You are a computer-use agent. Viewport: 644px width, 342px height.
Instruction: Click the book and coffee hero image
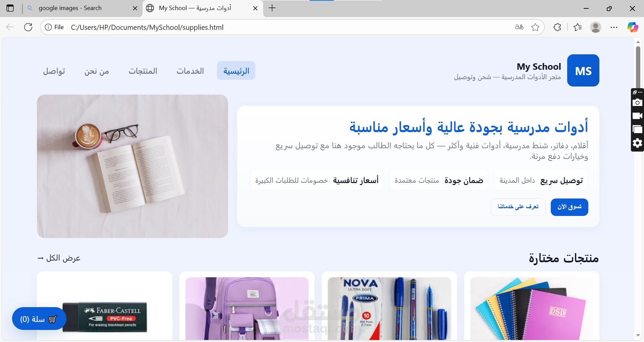(x=132, y=166)
